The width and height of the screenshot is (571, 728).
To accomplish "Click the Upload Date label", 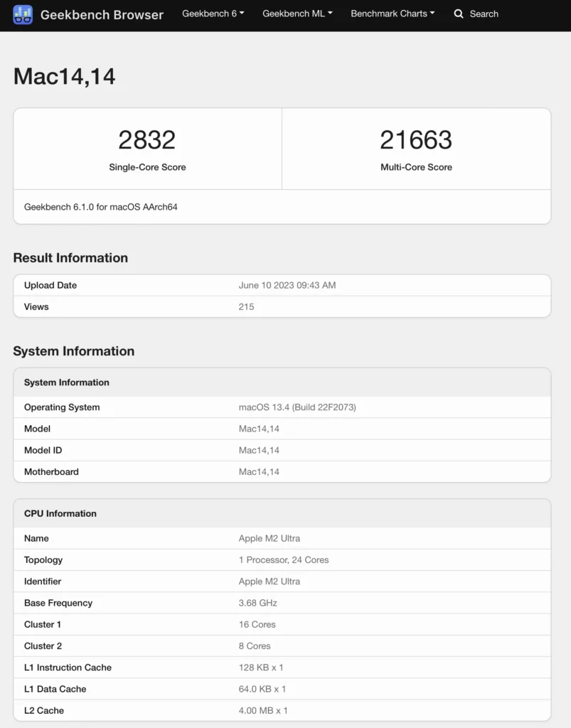I will (50, 285).
